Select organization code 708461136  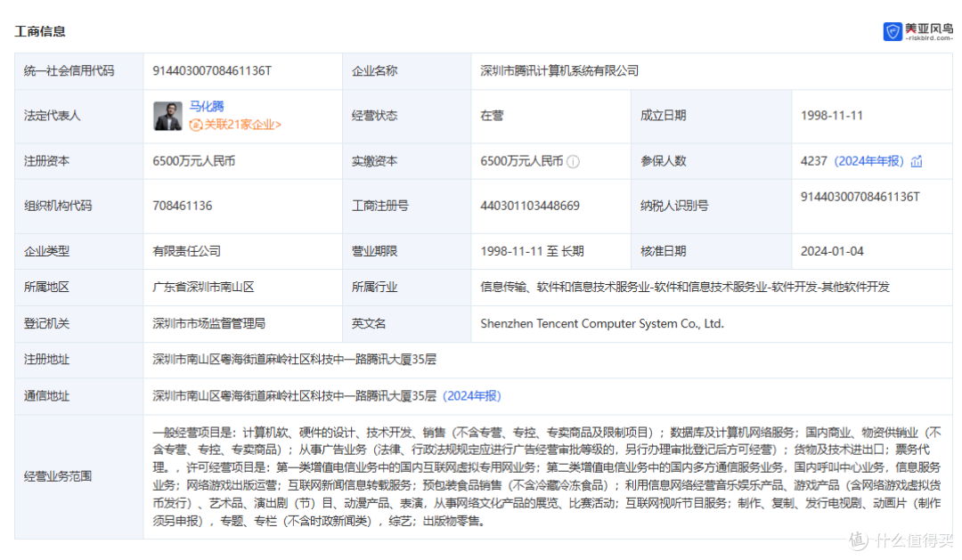[x=183, y=206]
